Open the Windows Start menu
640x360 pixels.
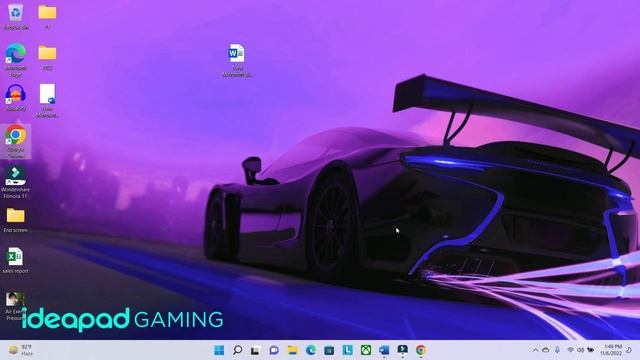coord(219,350)
